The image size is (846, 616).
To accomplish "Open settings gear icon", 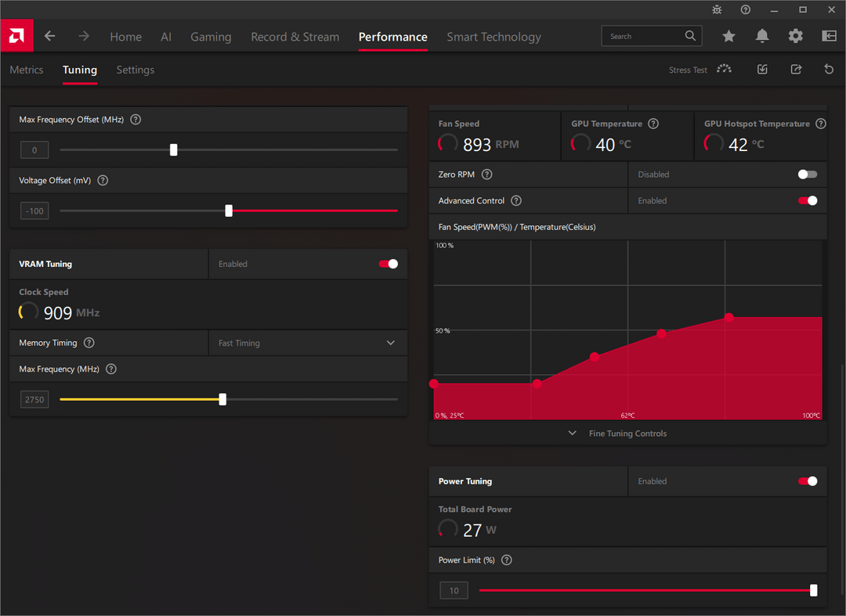I will coord(795,36).
